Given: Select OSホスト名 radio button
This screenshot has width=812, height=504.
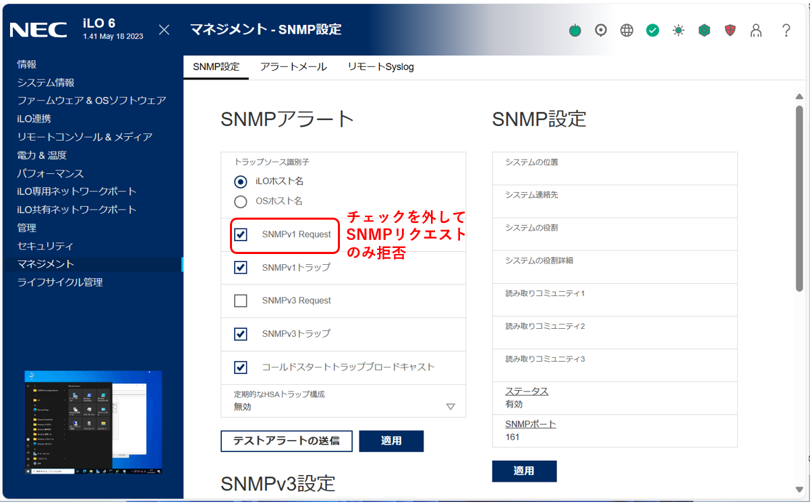Looking at the screenshot, I should (240, 201).
